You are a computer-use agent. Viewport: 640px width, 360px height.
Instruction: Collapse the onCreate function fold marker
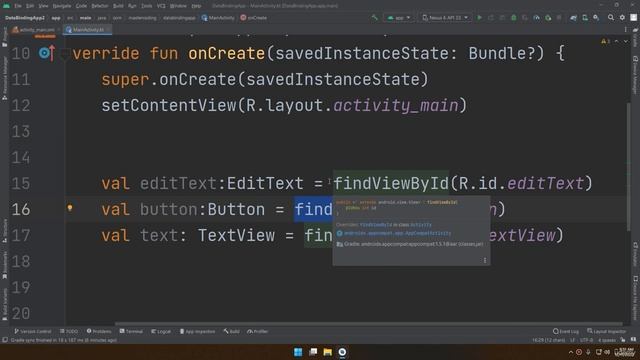coord(64,53)
